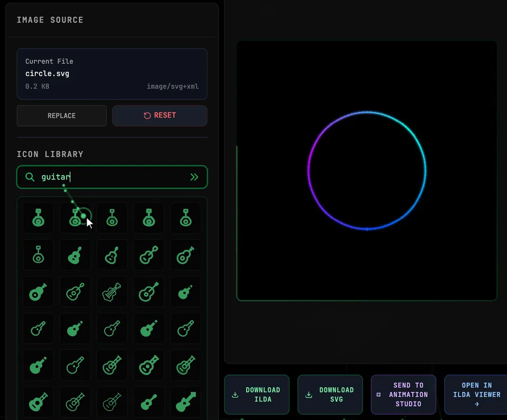Click the 0.2 KB file size
The width and height of the screenshot is (507, 420).
coord(37,86)
